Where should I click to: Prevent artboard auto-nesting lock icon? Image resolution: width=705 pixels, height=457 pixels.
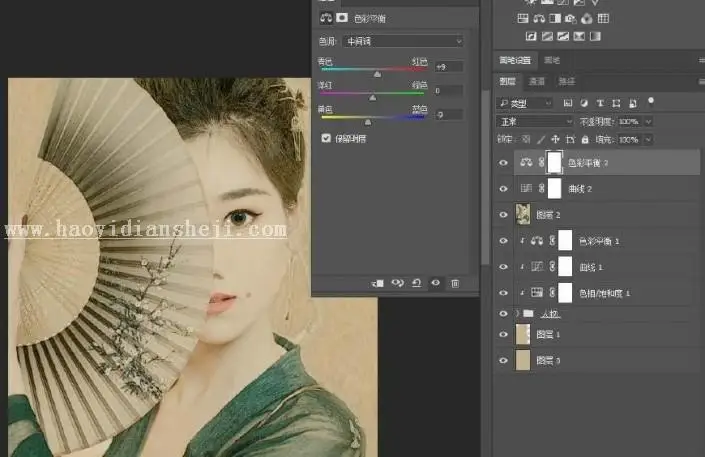coord(570,139)
